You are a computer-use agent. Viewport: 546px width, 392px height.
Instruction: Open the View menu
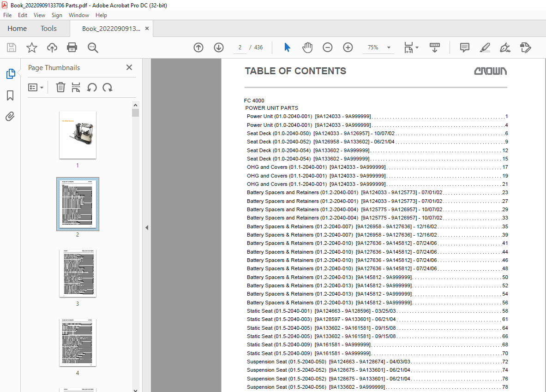click(x=39, y=15)
